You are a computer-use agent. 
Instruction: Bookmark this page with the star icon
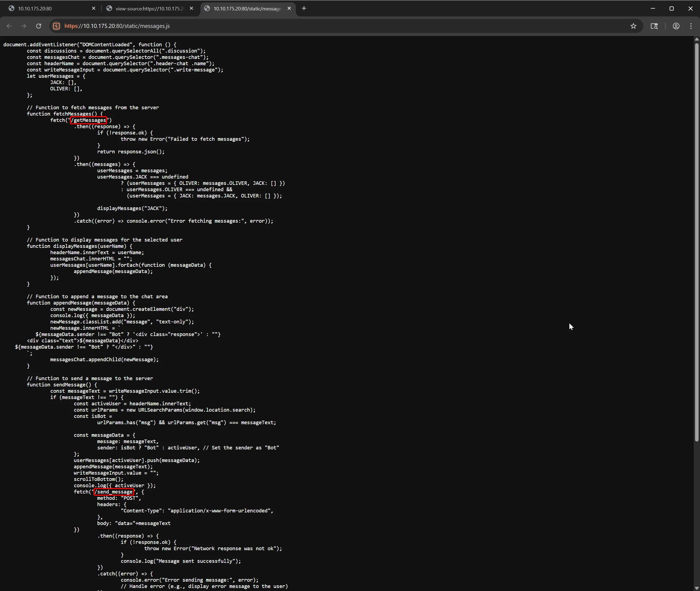[x=633, y=26]
